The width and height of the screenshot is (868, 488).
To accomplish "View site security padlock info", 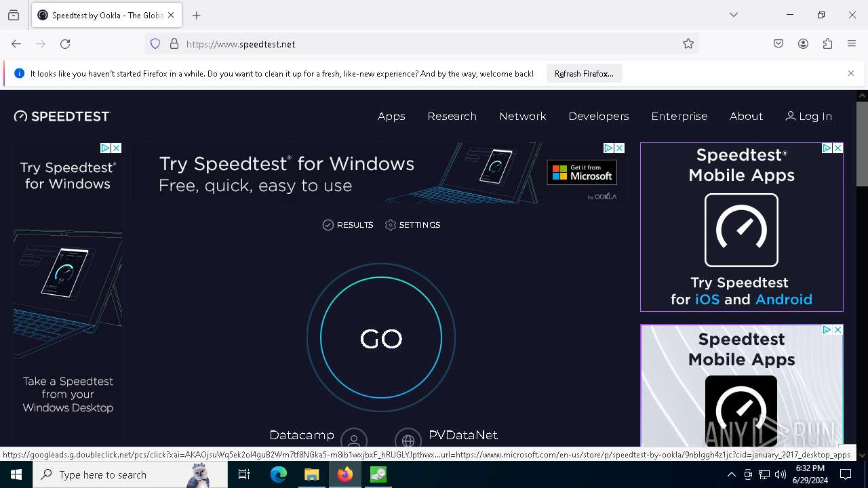I will [x=174, y=44].
